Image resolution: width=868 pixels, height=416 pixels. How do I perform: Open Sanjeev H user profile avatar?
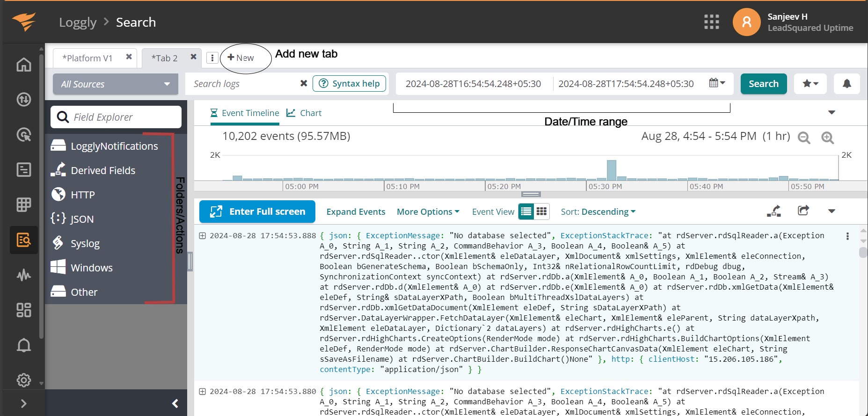click(x=746, y=22)
